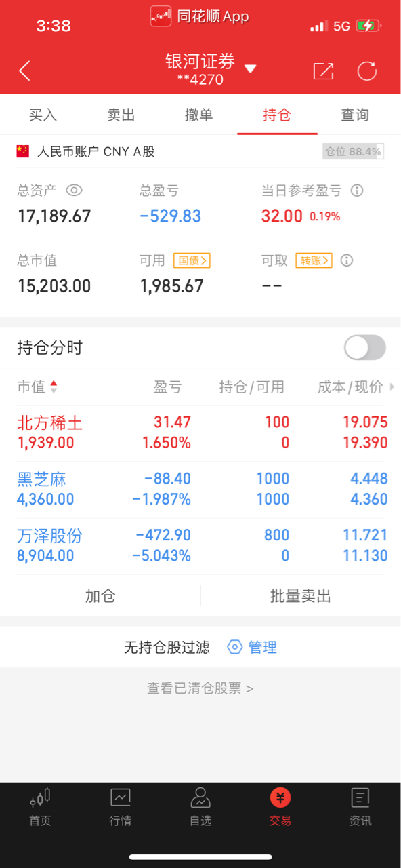The image size is (401, 868).
Task: Tap info icon beside 当日参考盈亏
Action: tap(357, 191)
